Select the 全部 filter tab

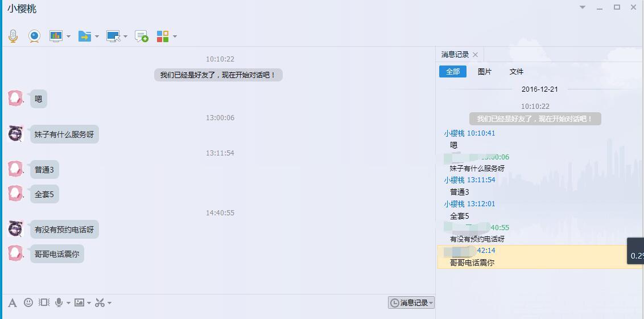(453, 72)
